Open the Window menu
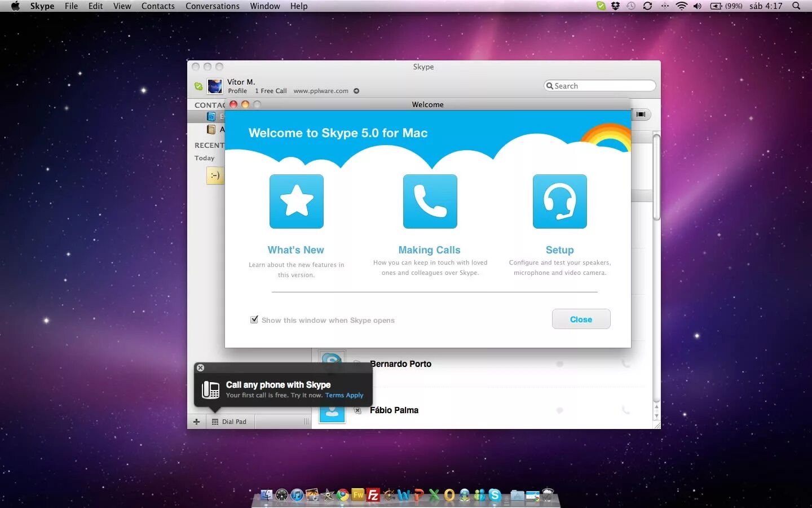The image size is (812, 508). pyautogui.click(x=265, y=6)
